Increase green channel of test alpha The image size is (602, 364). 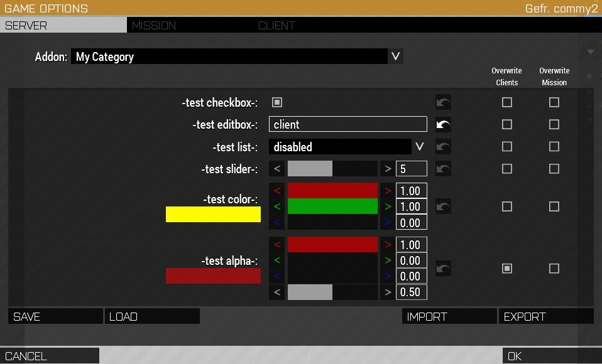coord(388,260)
